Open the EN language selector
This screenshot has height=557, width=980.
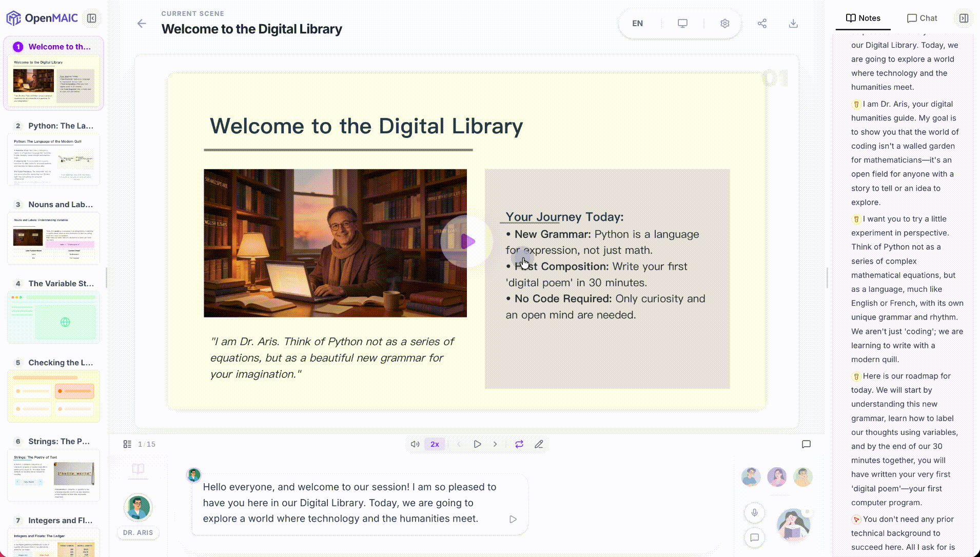[x=637, y=24]
